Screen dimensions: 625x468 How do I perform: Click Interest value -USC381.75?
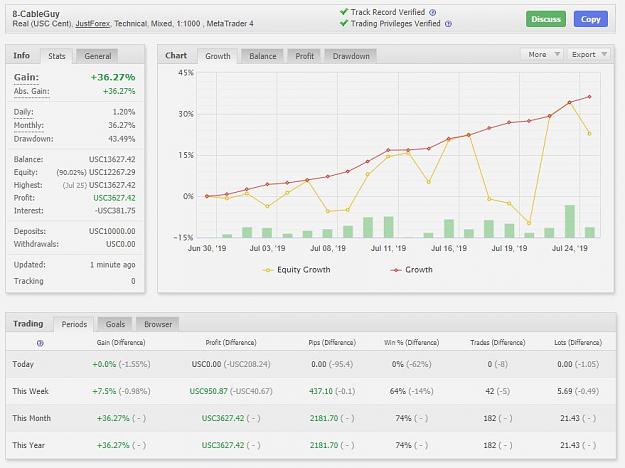click(x=115, y=210)
